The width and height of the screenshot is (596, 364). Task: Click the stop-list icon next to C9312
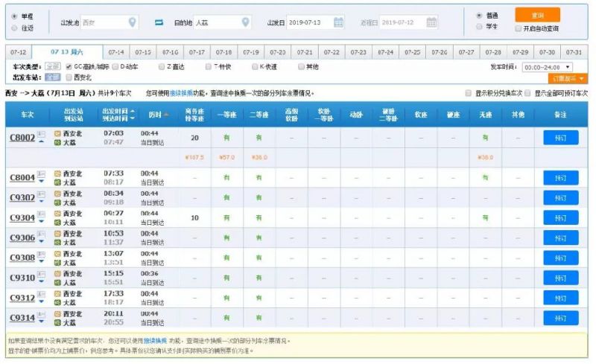click(x=41, y=295)
